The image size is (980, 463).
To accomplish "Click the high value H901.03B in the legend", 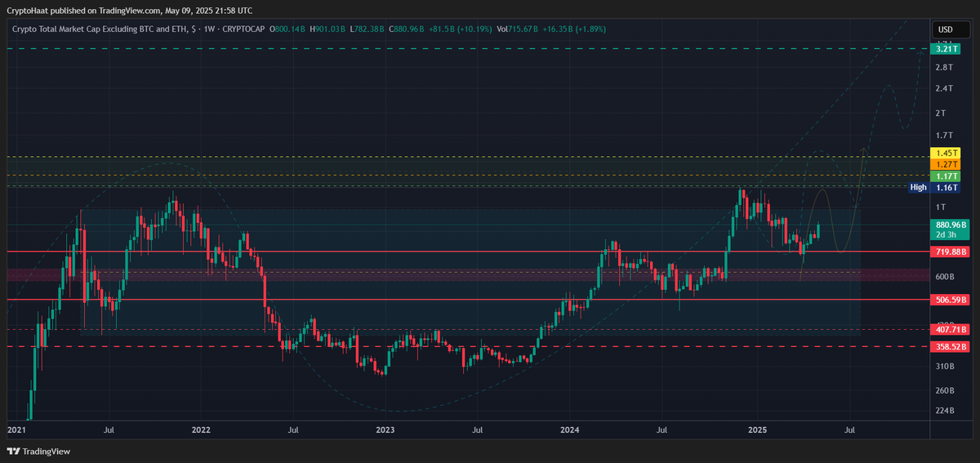I will (x=328, y=29).
